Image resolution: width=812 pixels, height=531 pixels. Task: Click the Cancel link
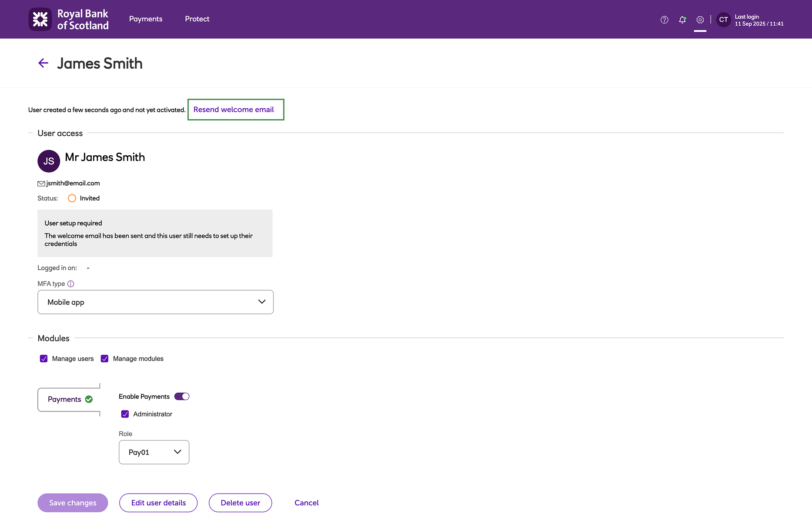pyautogui.click(x=307, y=503)
